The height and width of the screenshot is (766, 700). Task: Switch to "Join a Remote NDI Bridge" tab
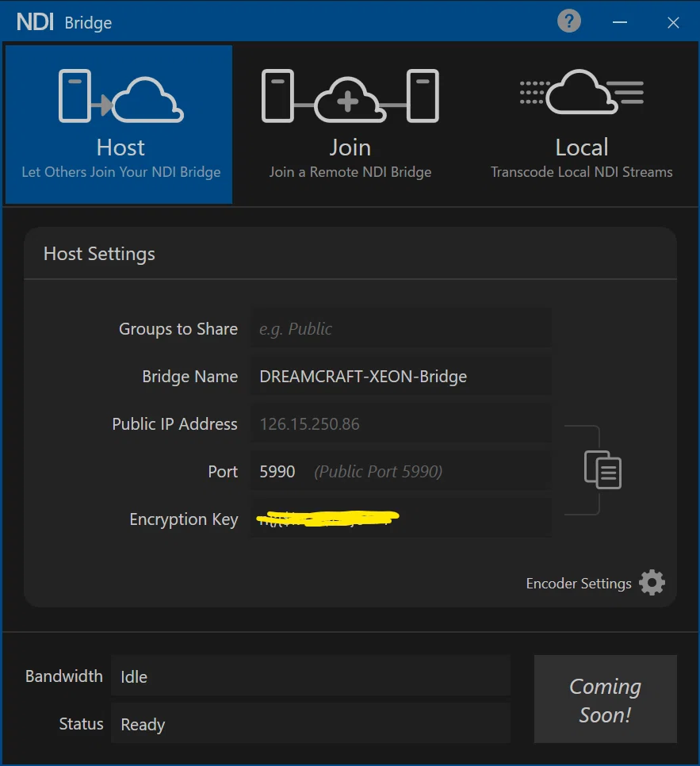(350, 172)
